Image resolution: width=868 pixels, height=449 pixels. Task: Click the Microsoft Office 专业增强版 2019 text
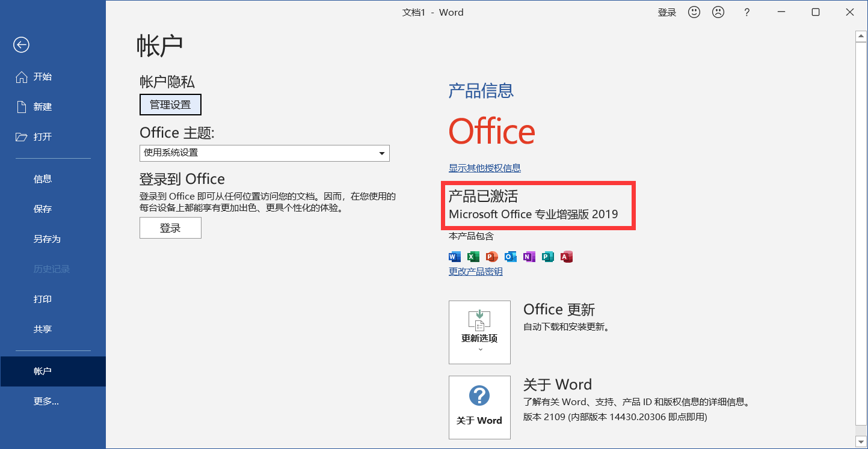[534, 215]
